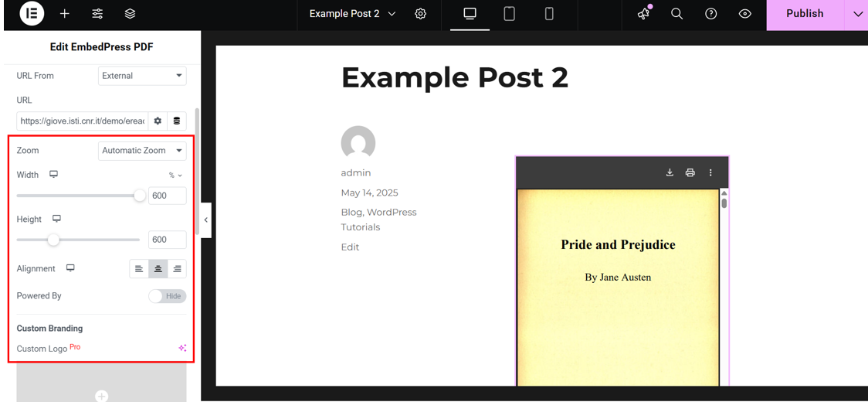Open the Finder search icon

pos(676,14)
